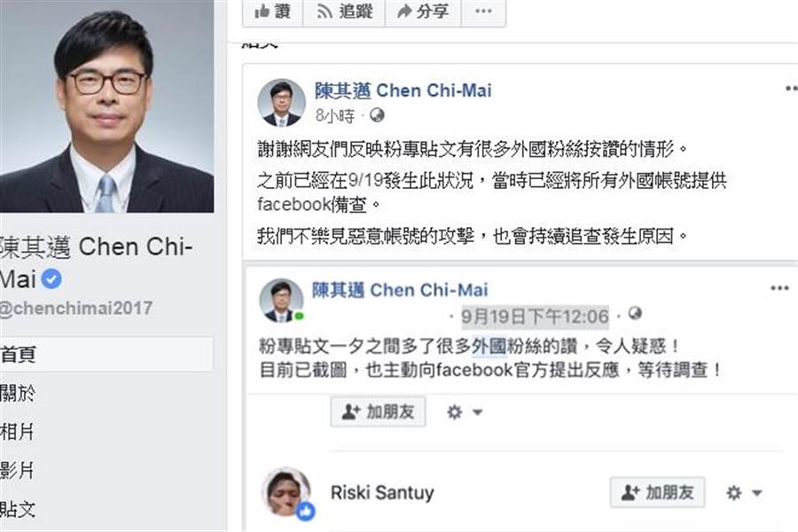798x532 pixels.
Task: Expand the gear dropdown beside the upper 加朋友 button
Action: click(465, 412)
